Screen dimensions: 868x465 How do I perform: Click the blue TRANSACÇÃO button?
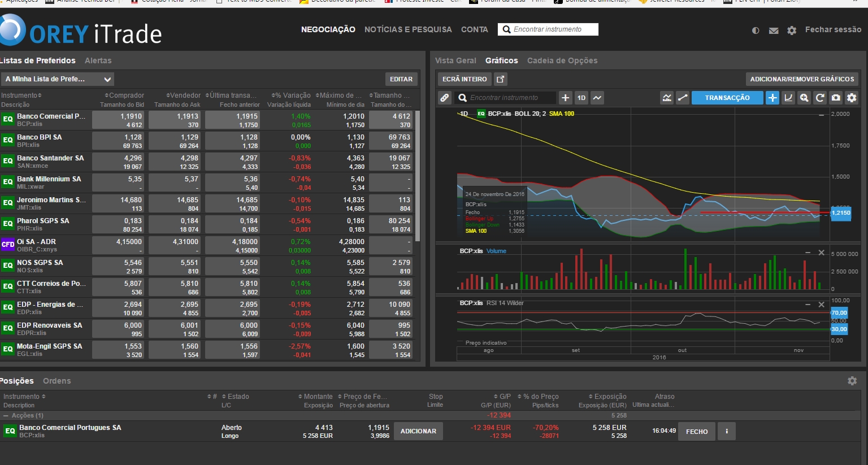click(x=727, y=98)
